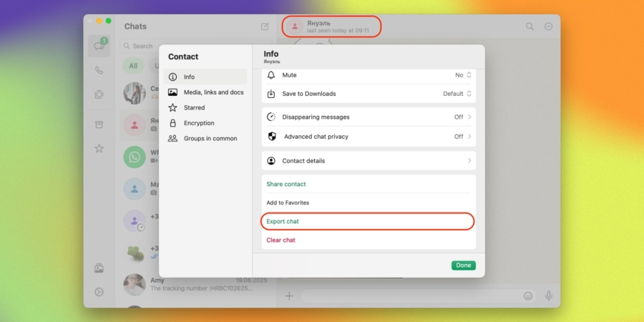Open the Calls section in the sidebar
Viewport: 644px width, 322px height.
tap(99, 70)
